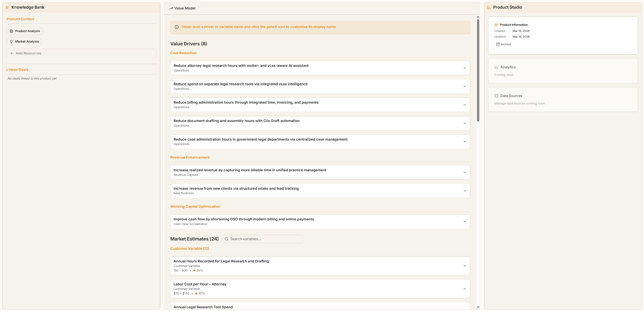This screenshot has width=644, height=311.
Task: Click the Value Model trend arrow icon
Action: (x=171, y=8)
